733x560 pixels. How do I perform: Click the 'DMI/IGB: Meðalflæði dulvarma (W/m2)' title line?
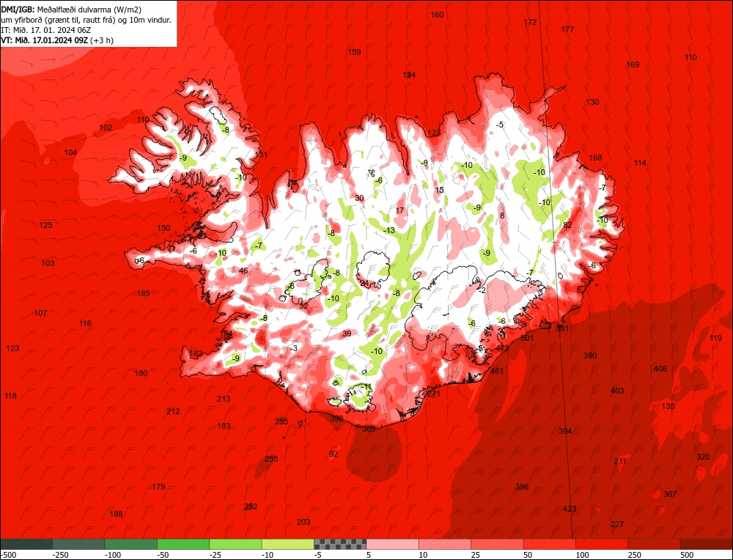coord(71,9)
